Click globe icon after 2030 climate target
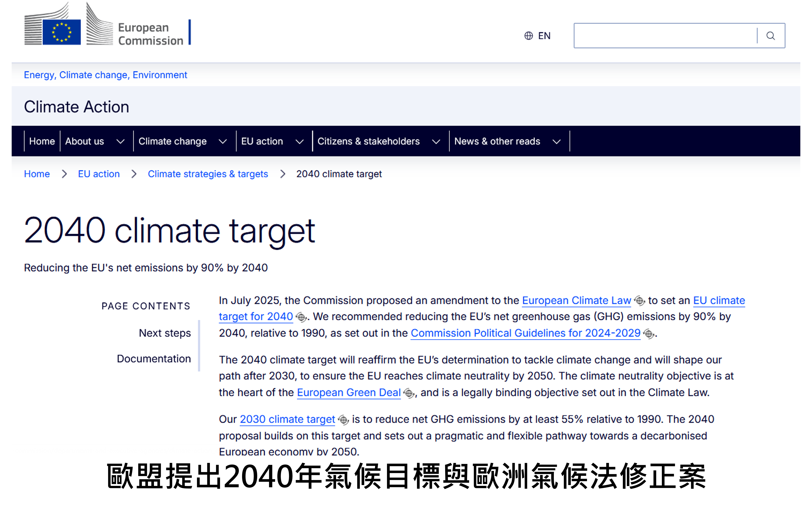The image size is (812, 512). (x=343, y=420)
